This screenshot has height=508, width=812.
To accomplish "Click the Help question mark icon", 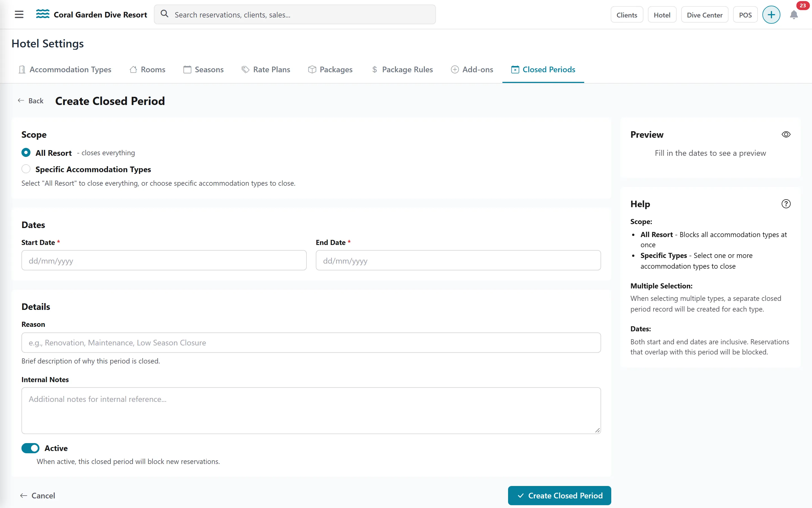I will (786, 203).
